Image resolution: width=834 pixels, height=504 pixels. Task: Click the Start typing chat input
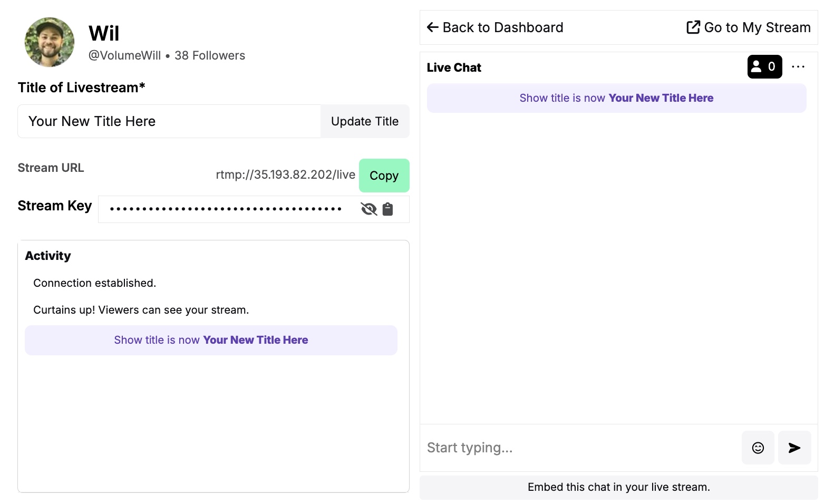pos(580,448)
